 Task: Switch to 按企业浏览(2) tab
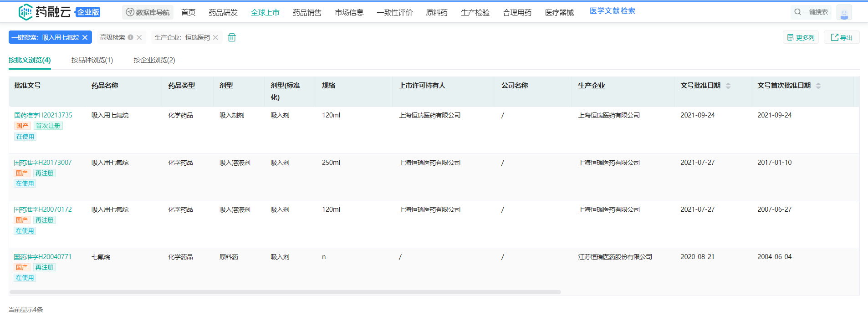154,60
